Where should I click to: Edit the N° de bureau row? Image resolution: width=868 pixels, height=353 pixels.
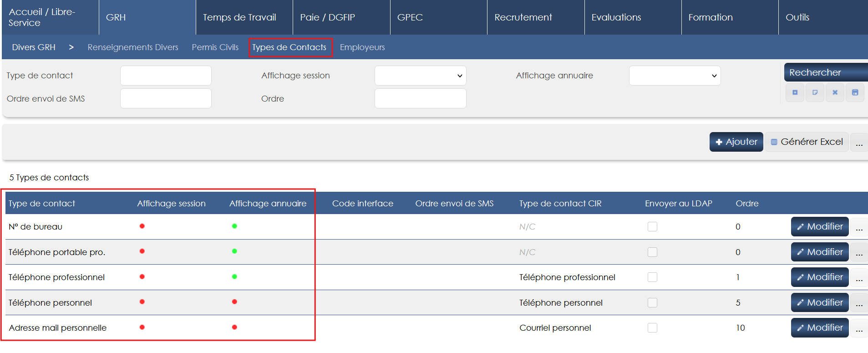coord(819,227)
